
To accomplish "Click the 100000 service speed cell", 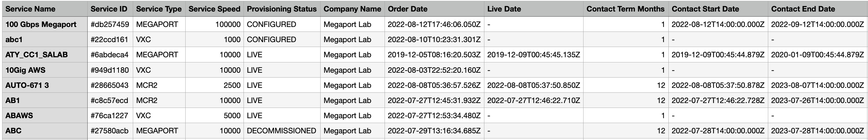I will pos(228,25).
